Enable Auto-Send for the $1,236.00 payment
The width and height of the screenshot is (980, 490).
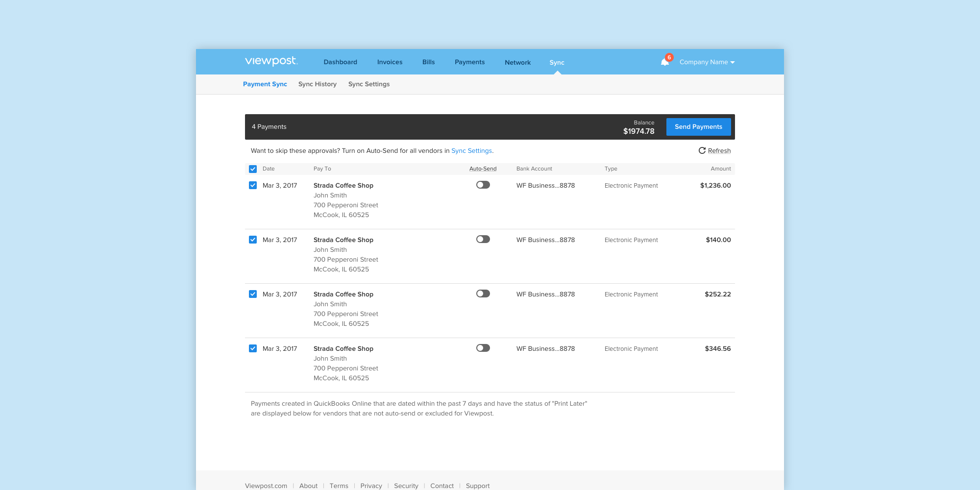pos(483,185)
